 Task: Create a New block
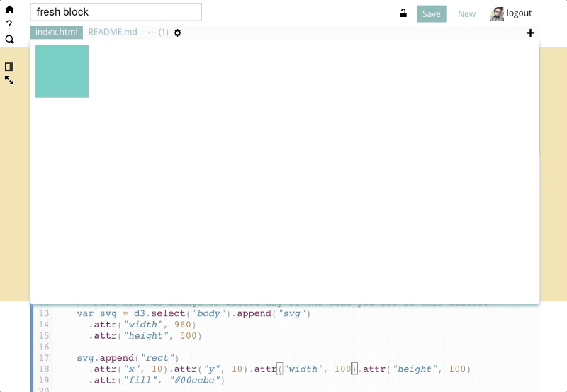tap(466, 13)
